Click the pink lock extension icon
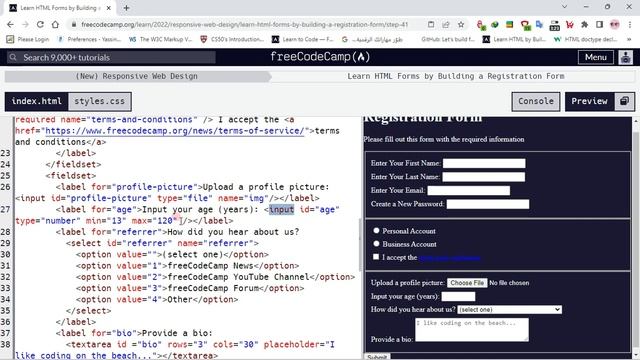This screenshot has height=360, width=640. [x=481, y=25]
